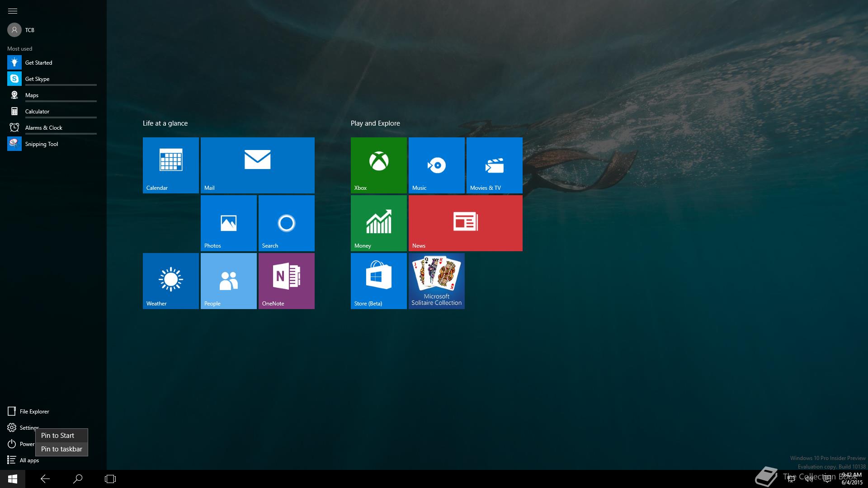Open the Power options
The height and width of the screenshot is (488, 868).
[x=21, y=444]
